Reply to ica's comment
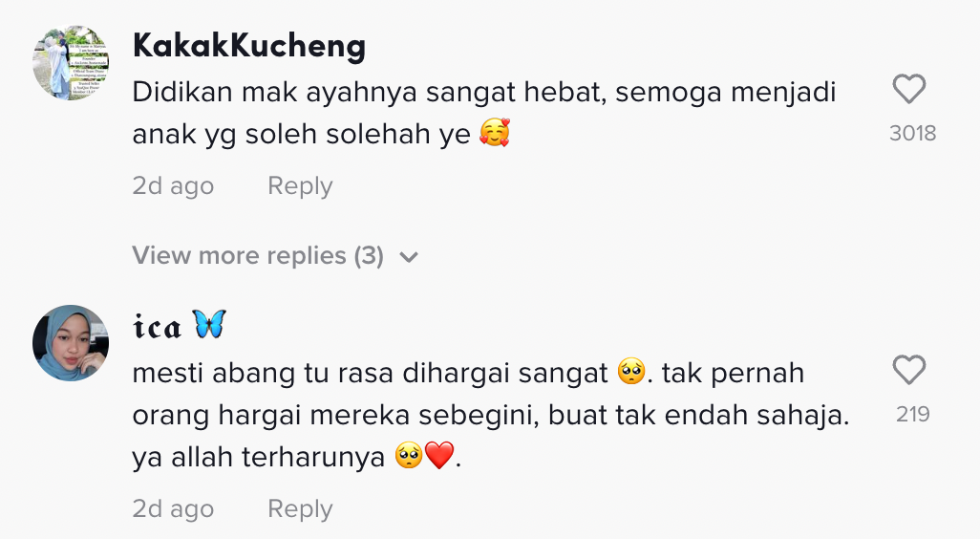Viewport: 980px width, 539px height. click(x=300, y=509)
